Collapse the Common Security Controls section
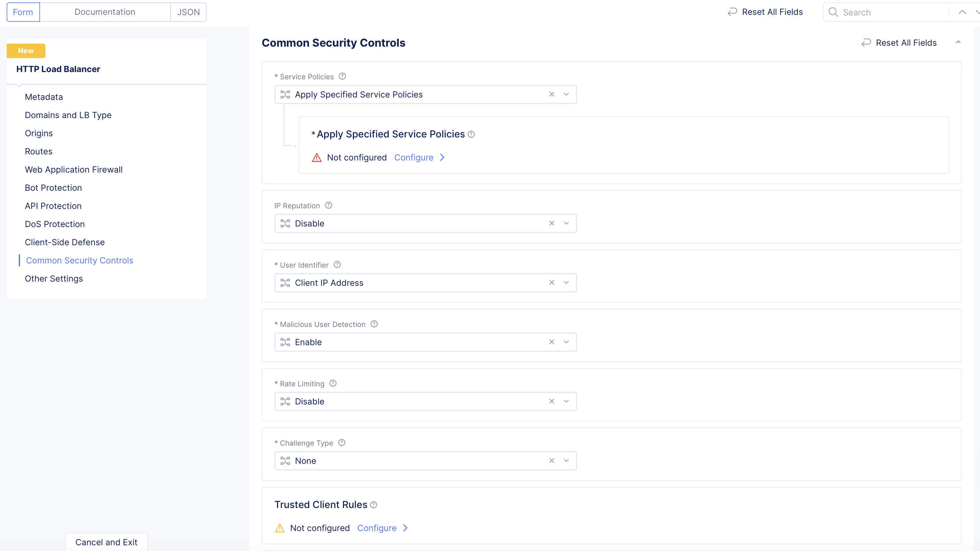 point(958,43)
